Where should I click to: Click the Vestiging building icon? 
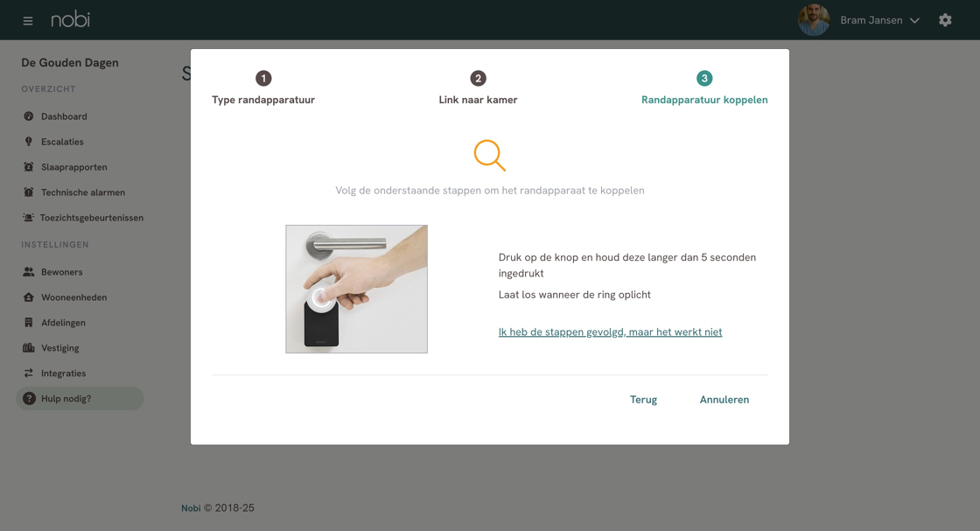29,348
